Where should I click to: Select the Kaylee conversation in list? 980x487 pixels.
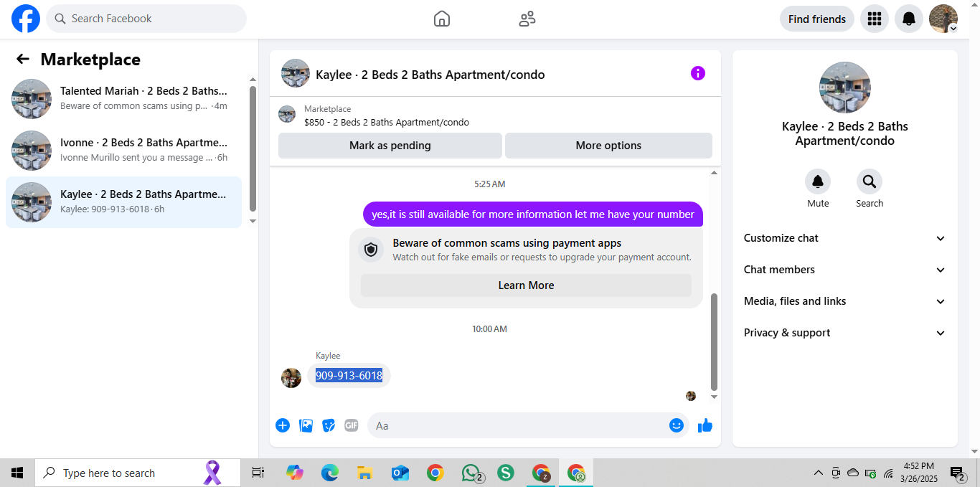pyautogui.click(x=123, y=202)
